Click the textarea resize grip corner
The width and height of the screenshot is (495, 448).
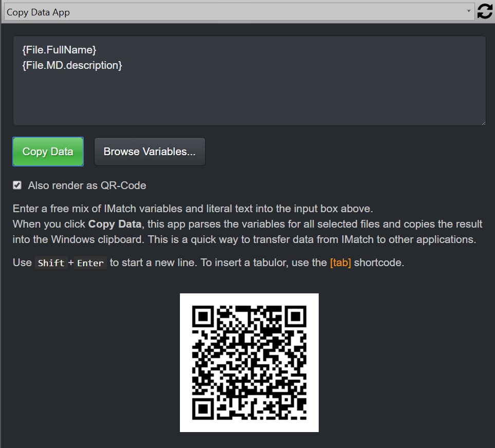point(483,123)
